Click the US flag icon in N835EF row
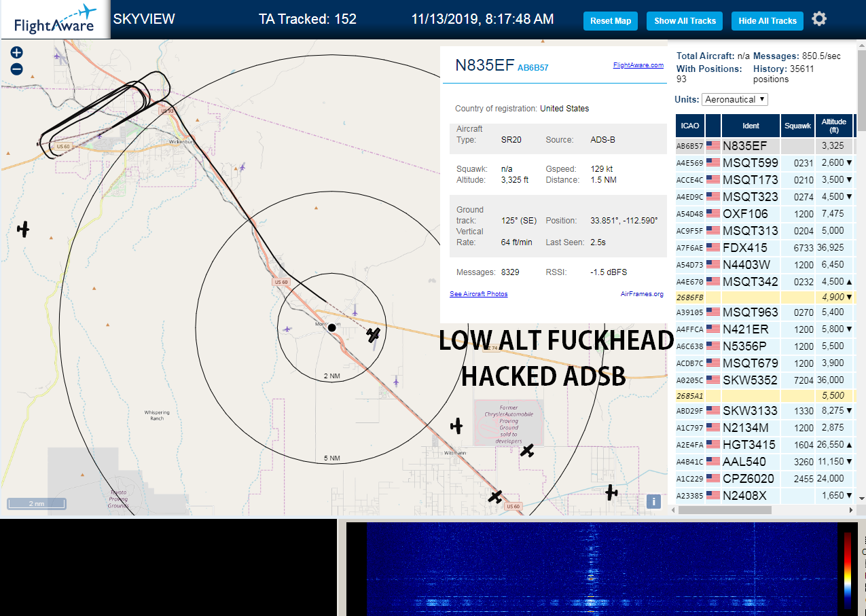This screenshot has width=866, height=616. pos(713,145)
